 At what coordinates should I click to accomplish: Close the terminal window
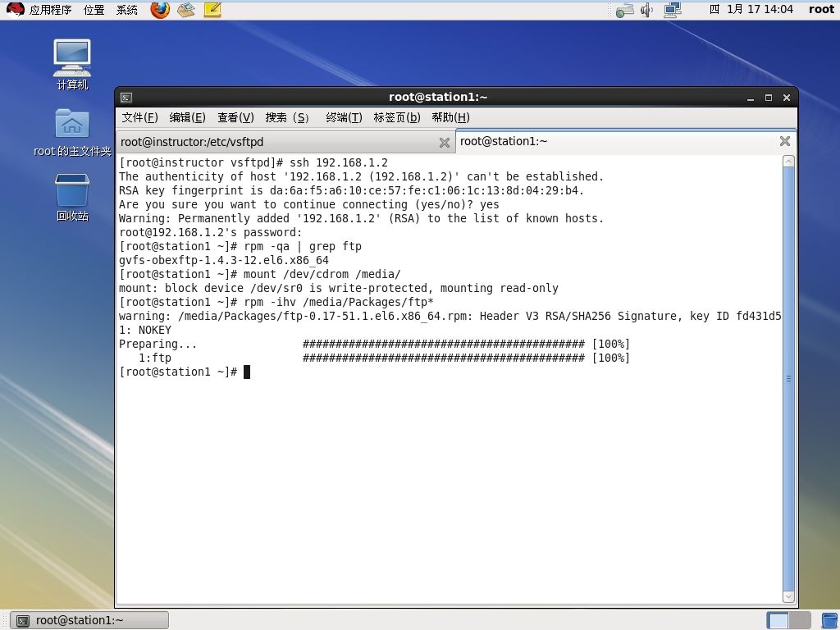(787, 98)
